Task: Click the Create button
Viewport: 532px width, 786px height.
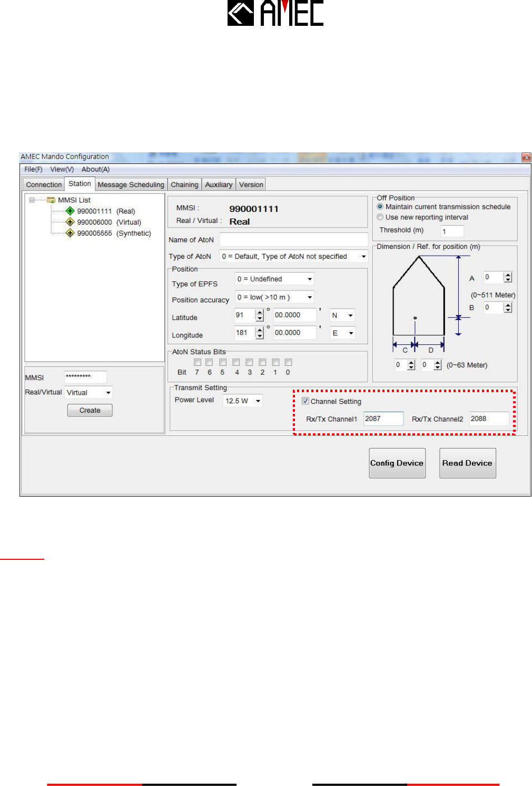Action: tap(90, 410)
